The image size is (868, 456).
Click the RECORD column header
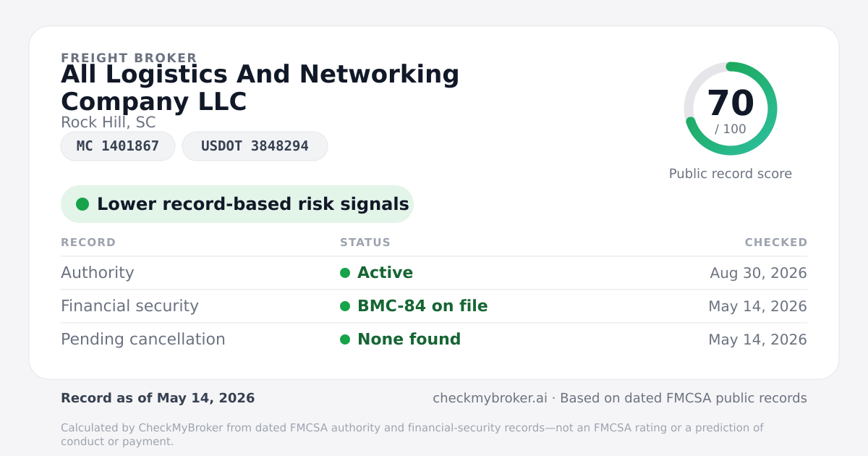(x=88, y=242)
